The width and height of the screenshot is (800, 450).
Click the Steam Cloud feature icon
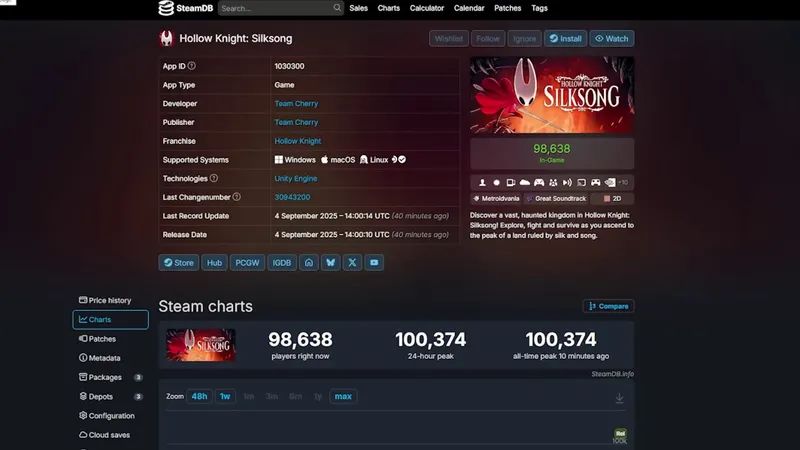524,182
